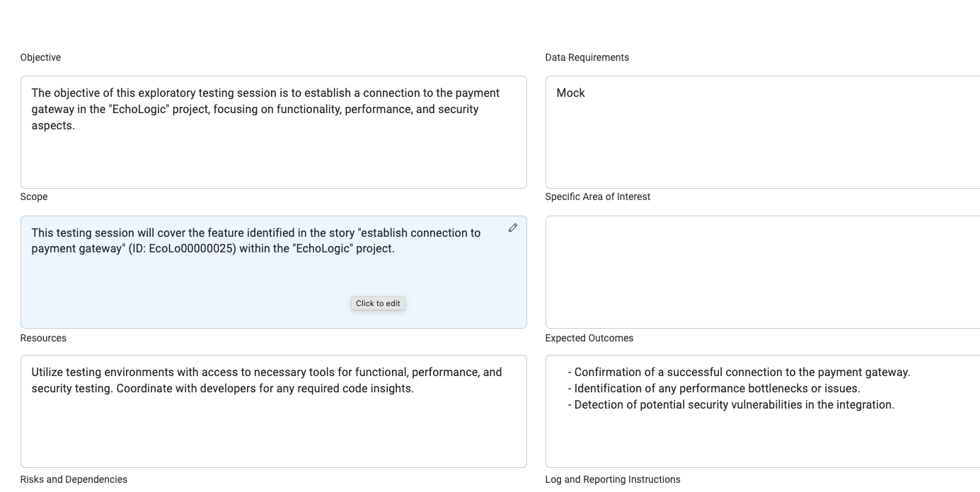Click the "Objective" field label
The height and width of the screenshot is (492, 980).
pyautogui.click(x=40, y=57)
